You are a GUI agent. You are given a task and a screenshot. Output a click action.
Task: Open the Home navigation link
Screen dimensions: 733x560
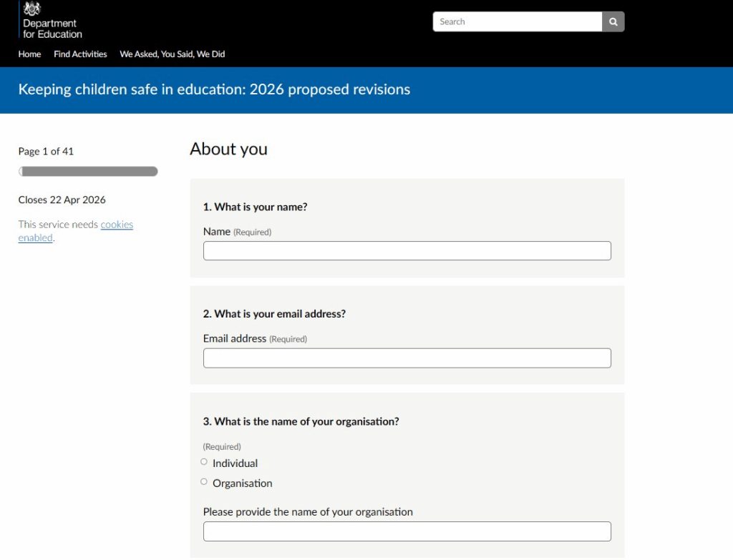(29, 54)
